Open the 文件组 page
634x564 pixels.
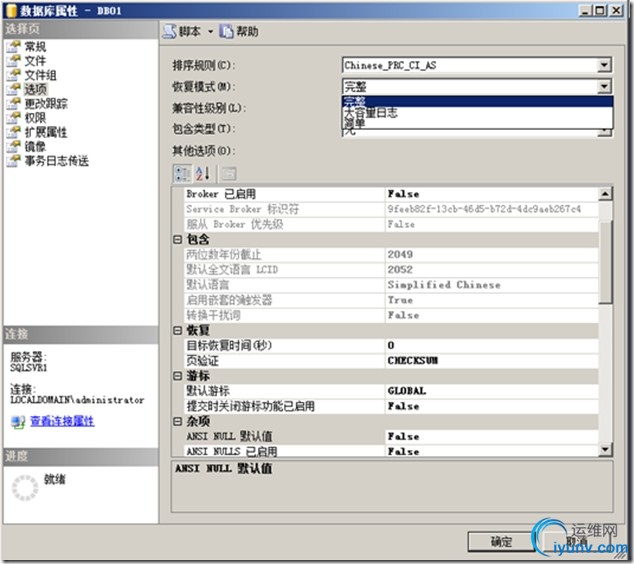pyautogui.click(x=40, y=75)
